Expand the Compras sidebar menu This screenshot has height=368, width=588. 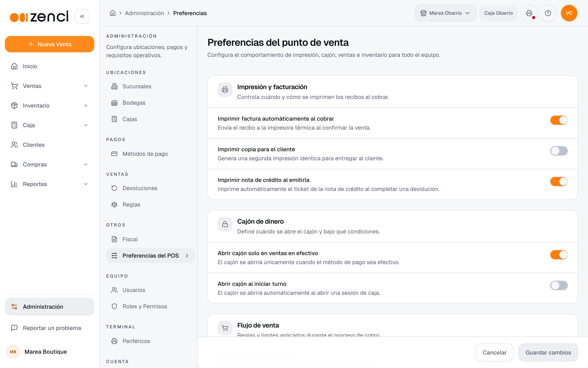pyautogui.click(x=50, y=165)
